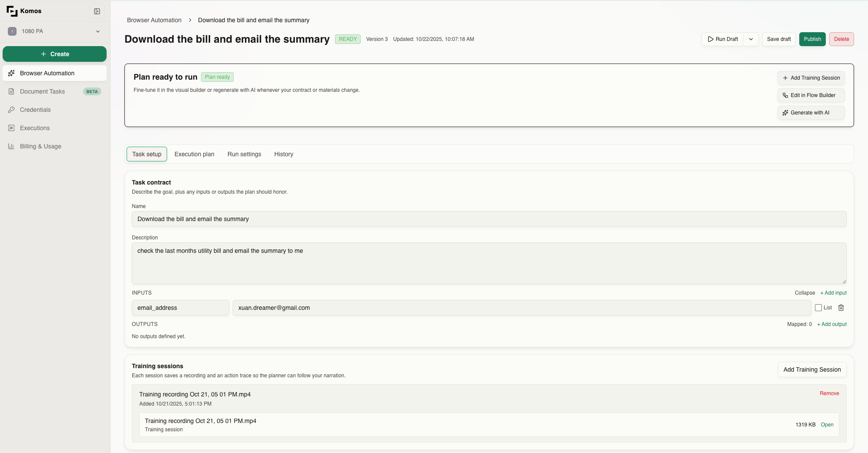The height and width of the screenshot is (453, 868).
Task: Click the Document Tasks sidebar icon
Action: pyautogui.click(x=11, y=91)
